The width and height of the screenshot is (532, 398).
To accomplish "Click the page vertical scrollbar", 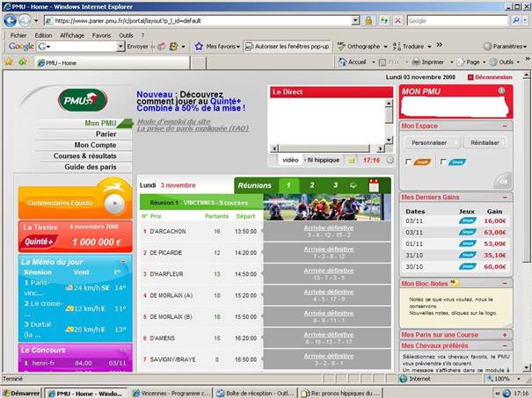I will [x=526, y=221].
